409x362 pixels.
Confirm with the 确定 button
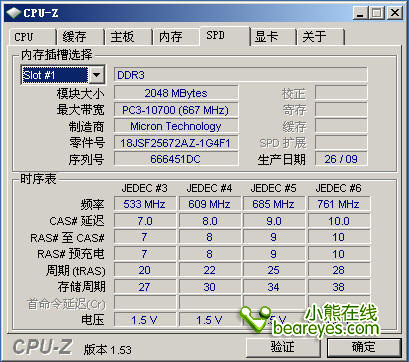[x=364, y=347]
